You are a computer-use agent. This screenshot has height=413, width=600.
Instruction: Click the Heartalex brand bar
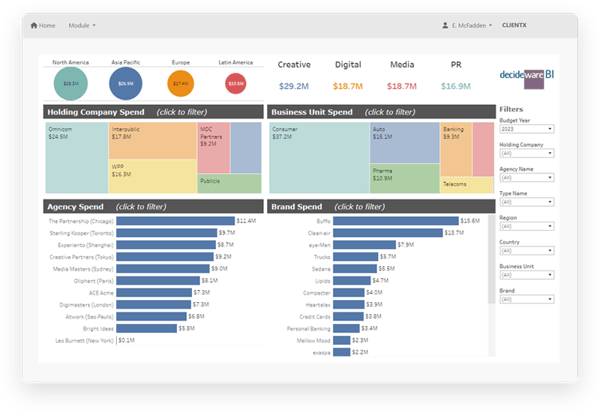point(349,304)
